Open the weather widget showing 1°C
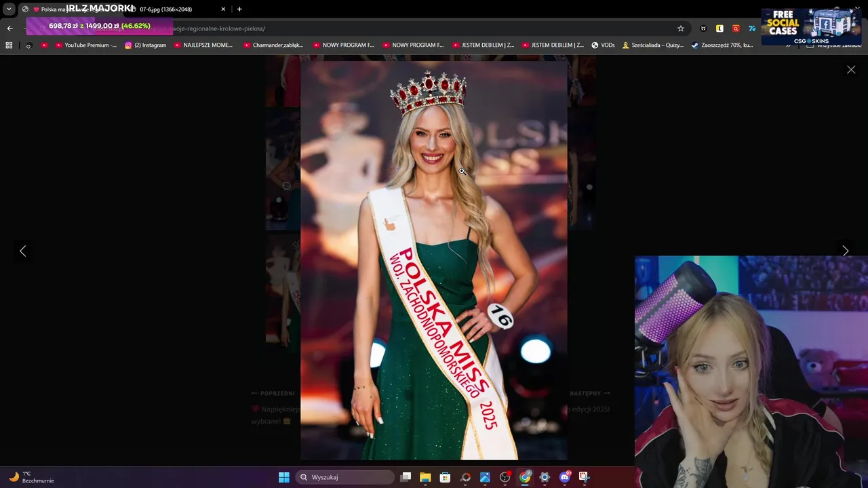868x488 pixels. 31,477
